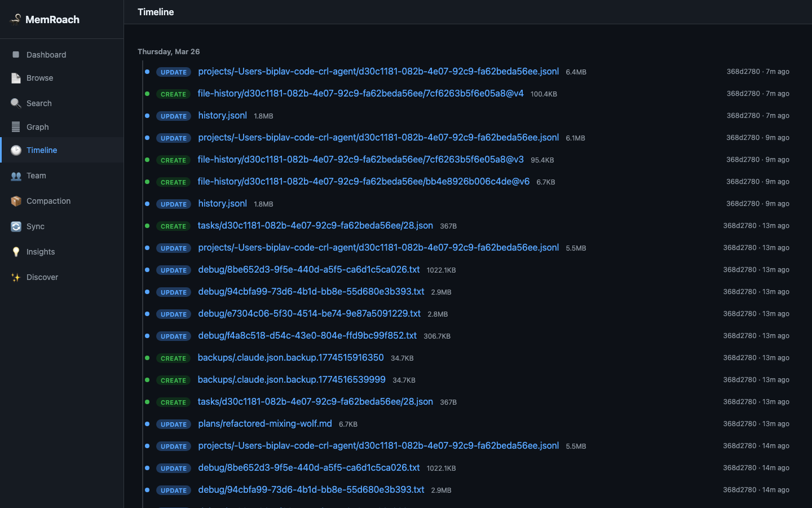Open file-history link ending @v6

click(364, 182)
